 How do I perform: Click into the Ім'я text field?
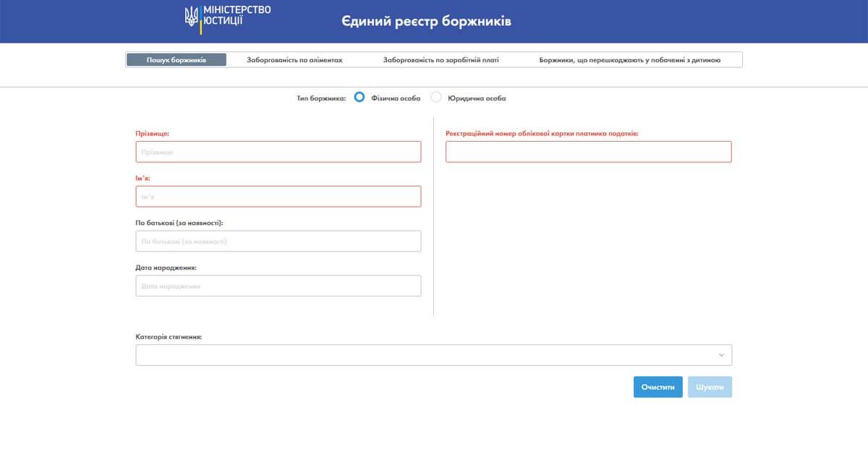[278, 197]
